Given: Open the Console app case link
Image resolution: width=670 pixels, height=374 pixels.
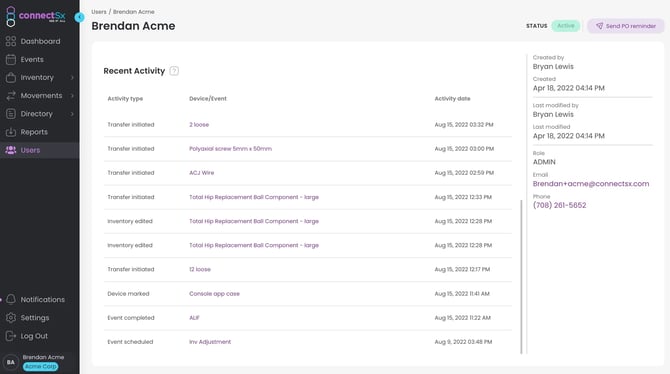Looking at the screenshot, I should 215,294.
